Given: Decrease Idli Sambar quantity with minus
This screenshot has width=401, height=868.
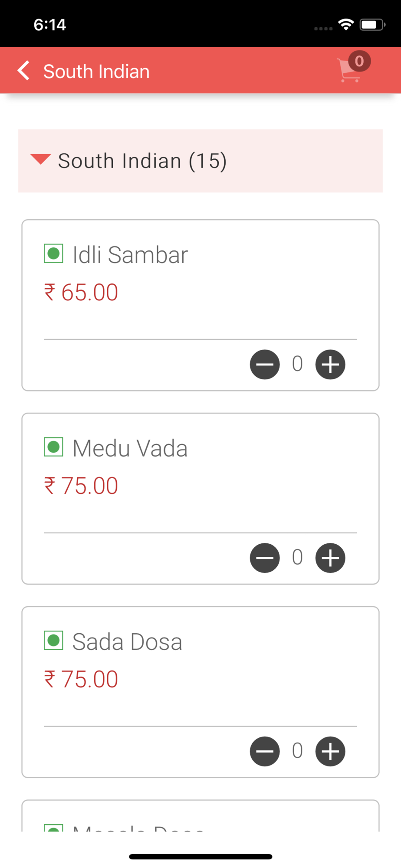Looking at the screenshot, I should click(x=265, y=364).
